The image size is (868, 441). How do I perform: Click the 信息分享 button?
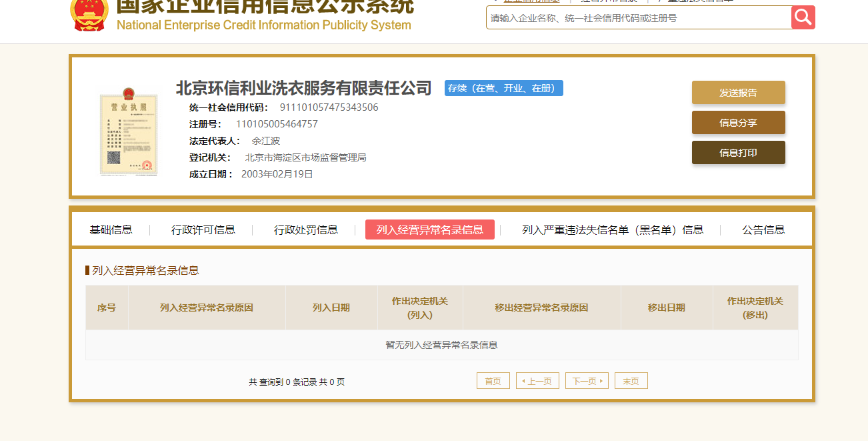tap(738, 123)
